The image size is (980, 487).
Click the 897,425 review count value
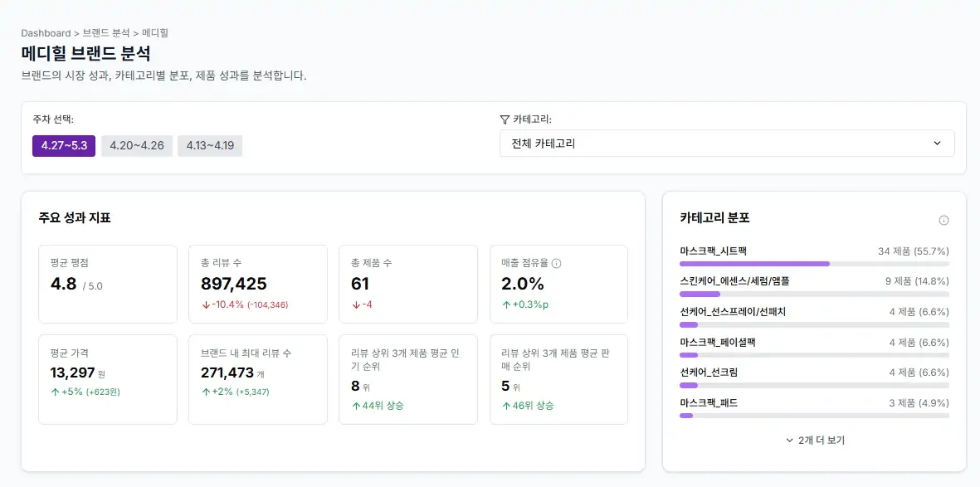(234, 284)
